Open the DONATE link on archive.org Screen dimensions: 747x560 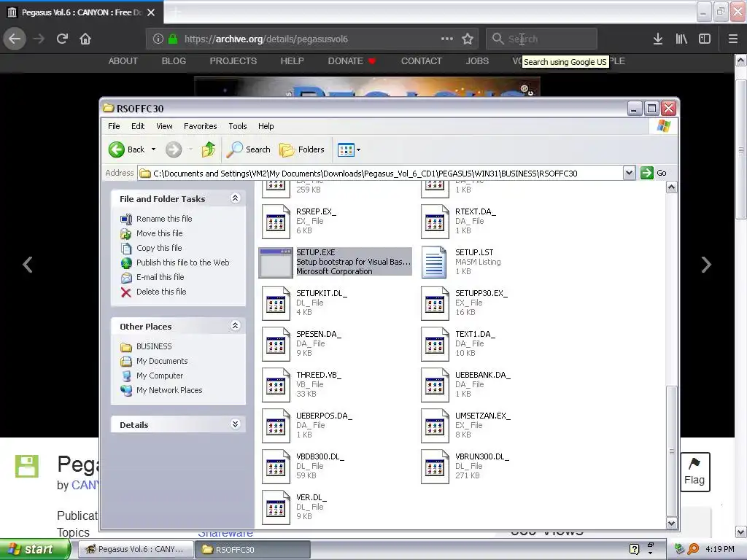(352, 61)
